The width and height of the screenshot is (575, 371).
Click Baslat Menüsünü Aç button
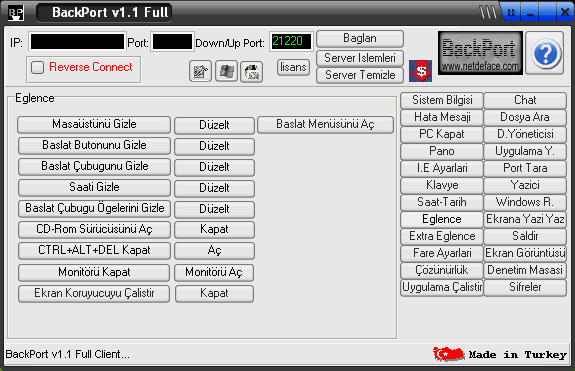(325, 125)
